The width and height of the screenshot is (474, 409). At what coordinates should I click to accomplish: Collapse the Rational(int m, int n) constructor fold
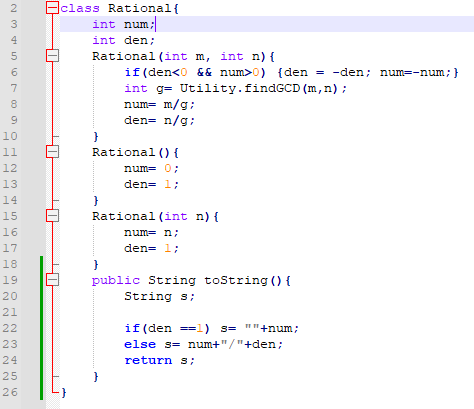click(52, 56)
